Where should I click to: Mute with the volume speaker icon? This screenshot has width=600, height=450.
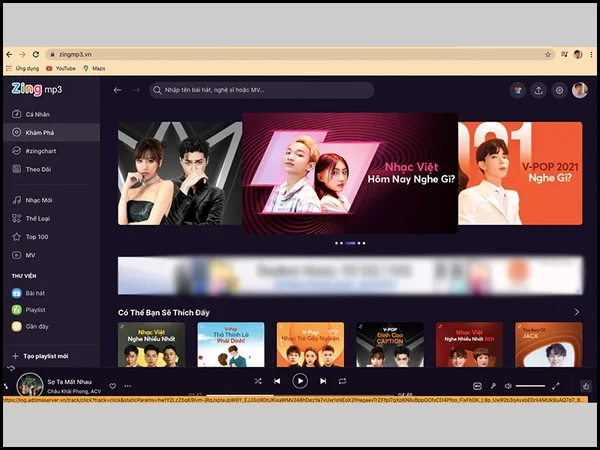click(x=508, y=386)
